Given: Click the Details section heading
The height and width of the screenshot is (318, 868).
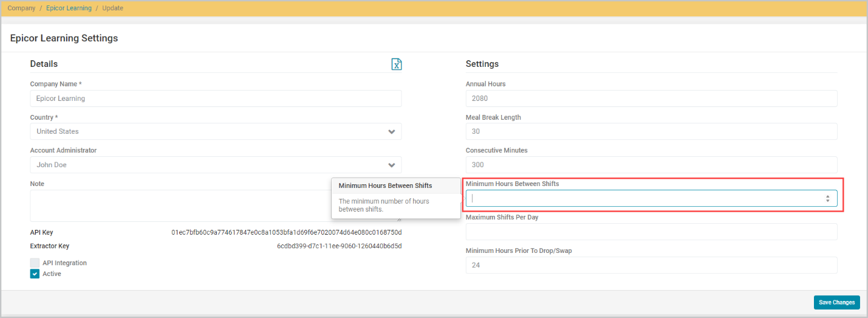Looking at the screenshot, I should point(44,64).
